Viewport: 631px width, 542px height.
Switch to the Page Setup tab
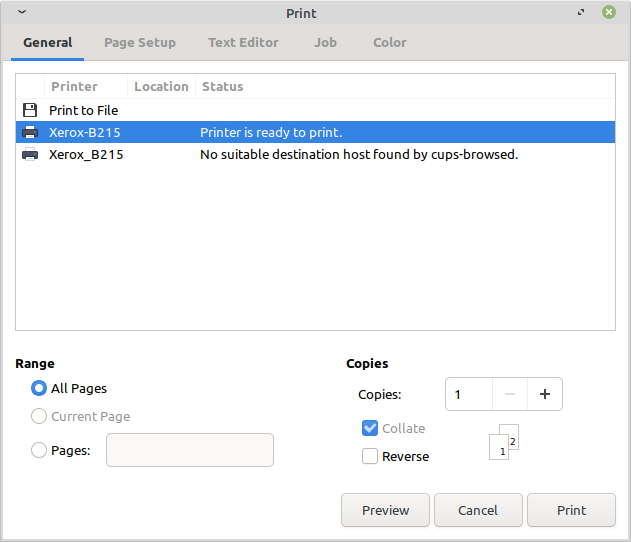tap(140, 42)
